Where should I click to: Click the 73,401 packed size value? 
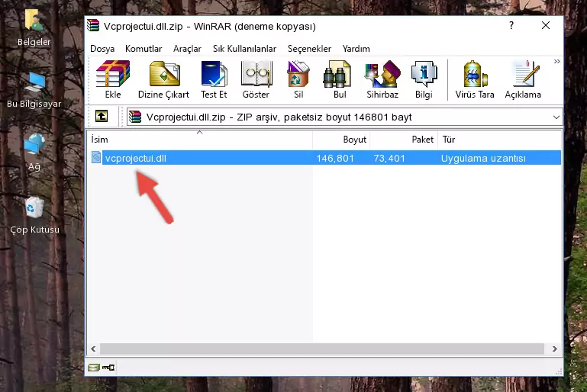coord(389,158)
